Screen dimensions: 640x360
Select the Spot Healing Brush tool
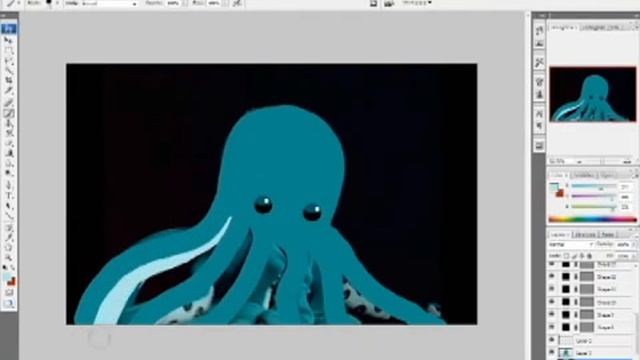[9, 103]
